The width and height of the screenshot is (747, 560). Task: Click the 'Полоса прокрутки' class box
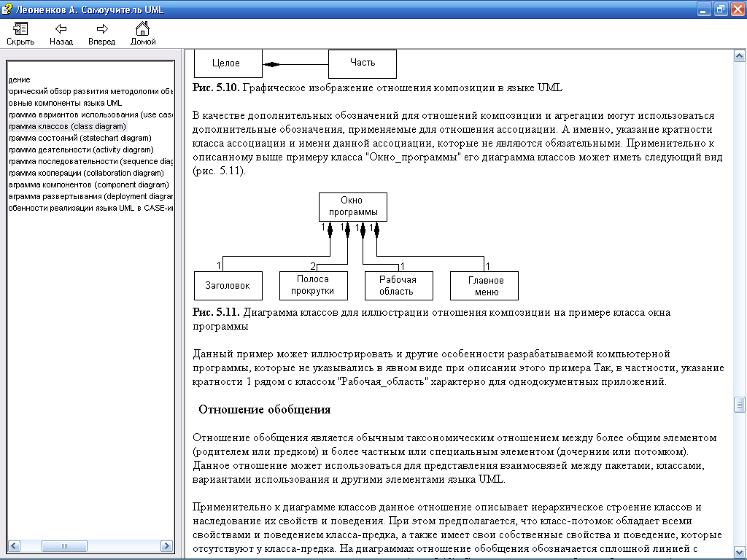tap(314, 286)
